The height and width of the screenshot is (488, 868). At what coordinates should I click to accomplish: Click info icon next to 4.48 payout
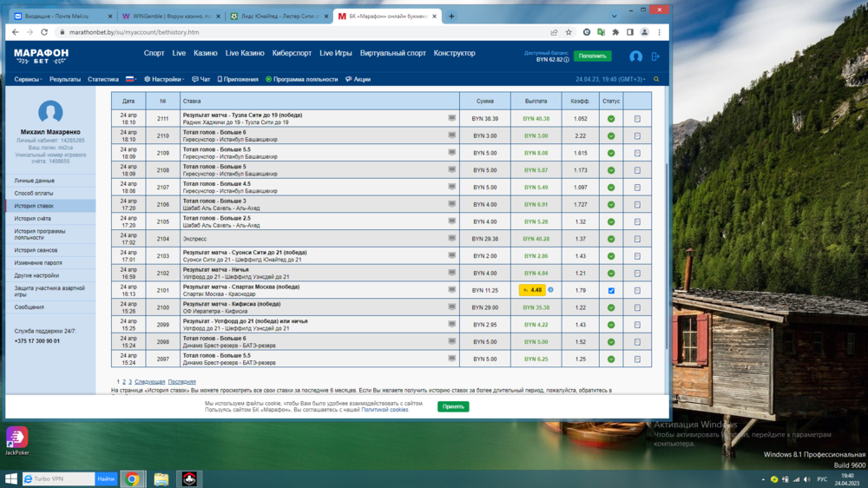550,290
